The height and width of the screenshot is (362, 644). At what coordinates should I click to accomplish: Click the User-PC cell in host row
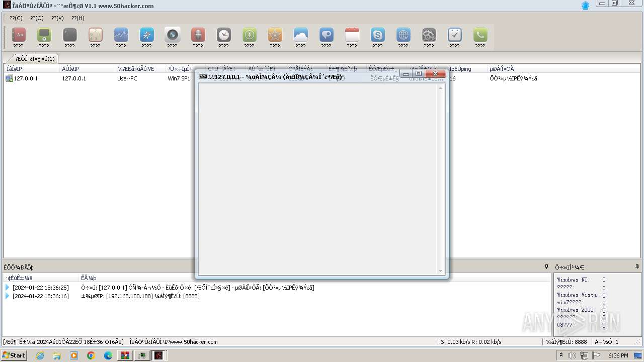click(127, 78)
